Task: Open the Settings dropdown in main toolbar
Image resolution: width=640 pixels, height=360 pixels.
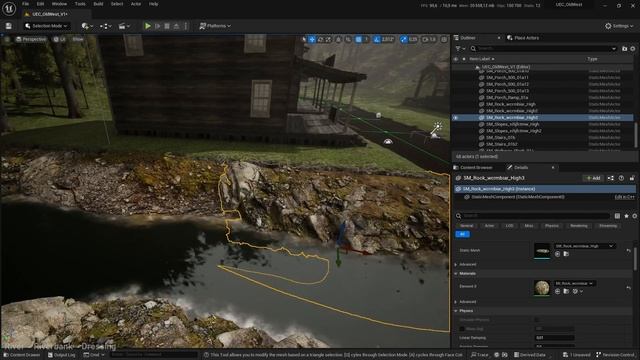Action: pyautogui.click(x=619, y=26)
